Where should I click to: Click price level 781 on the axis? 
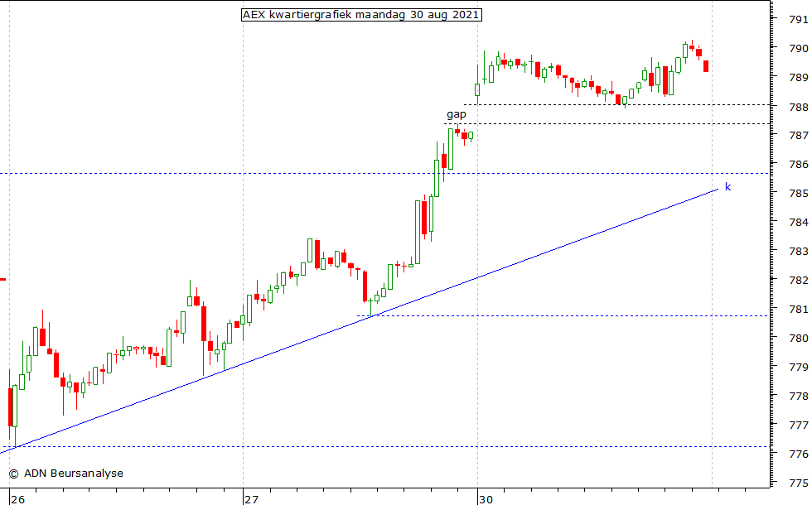pos(799,310)
